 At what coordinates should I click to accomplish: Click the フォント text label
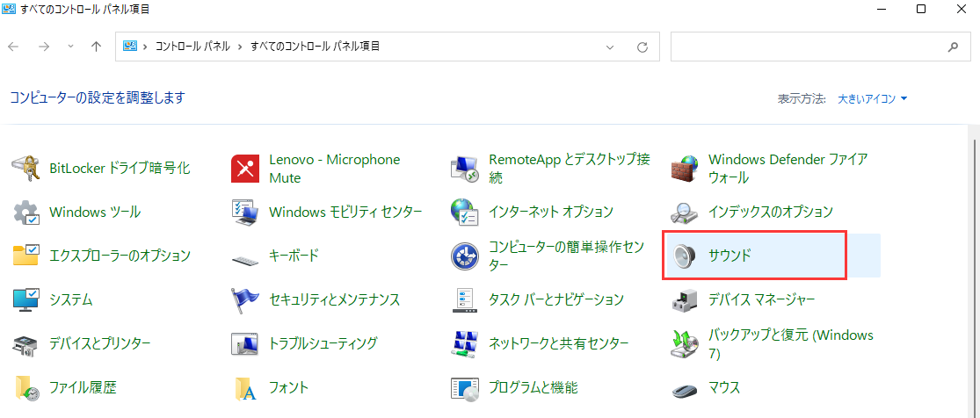pyautogui.click(x=289, y=387)
